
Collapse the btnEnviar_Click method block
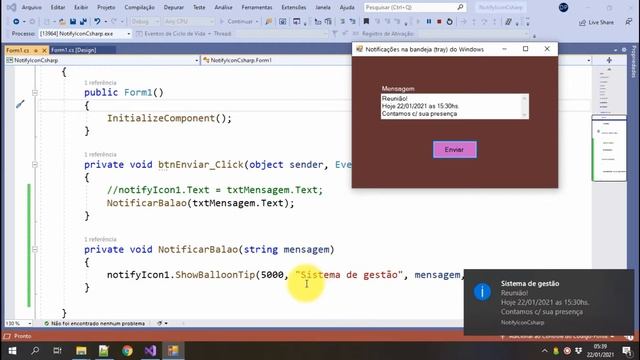[35, 164]
